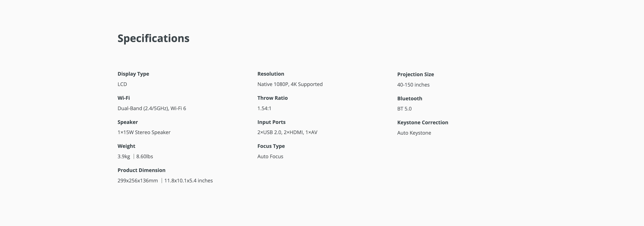Select the 299x256x136mm dimension text

tap(138, 181)
